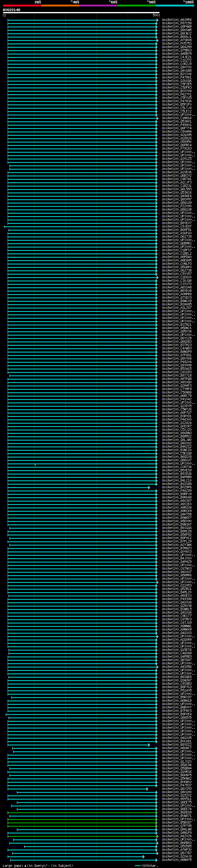Select hit UniRef100_Q801H0
This screenshot has width=197, height=868.
point(176,792)
